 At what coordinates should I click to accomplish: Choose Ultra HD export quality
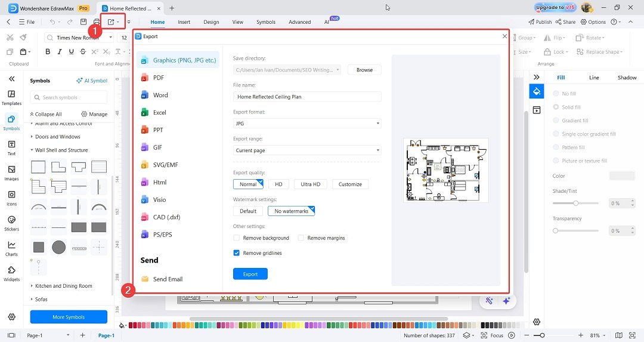point(310,184)
